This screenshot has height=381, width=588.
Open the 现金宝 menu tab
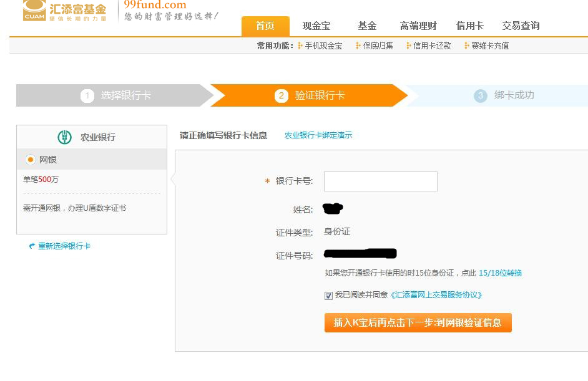pos(316,26)
